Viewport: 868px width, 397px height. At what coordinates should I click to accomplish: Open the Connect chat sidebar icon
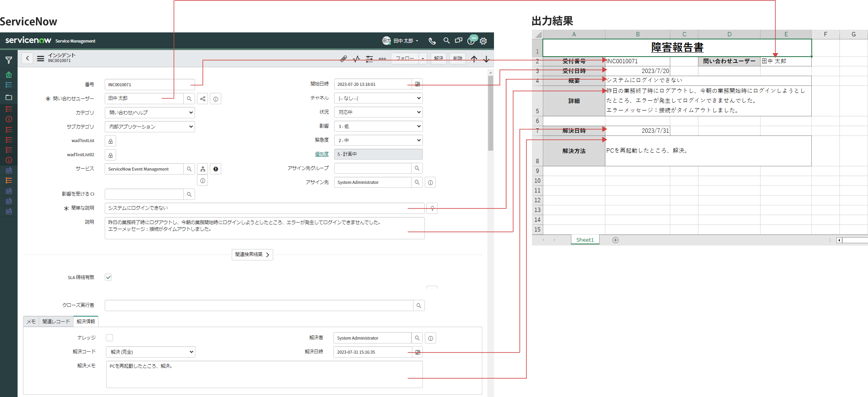(459, 41)
